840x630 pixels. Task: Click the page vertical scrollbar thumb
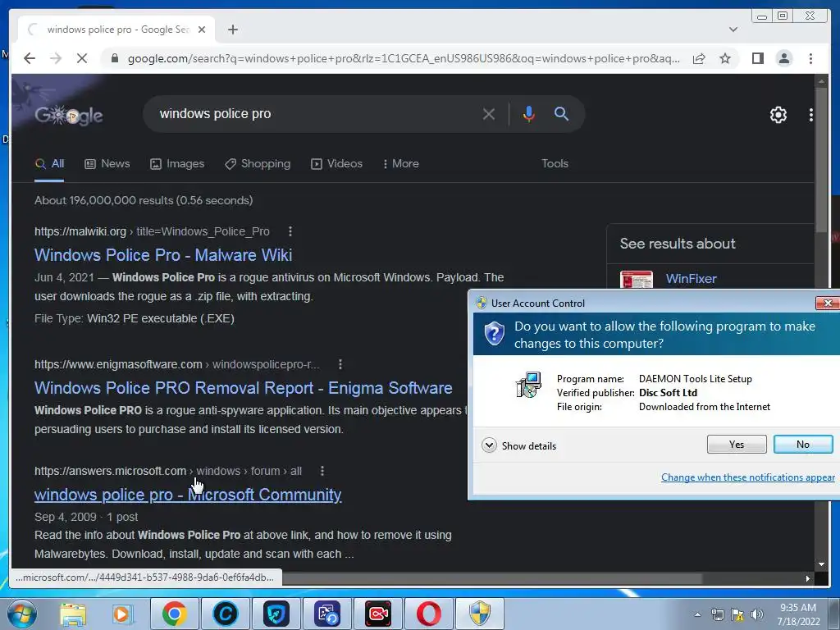point(821,161)
